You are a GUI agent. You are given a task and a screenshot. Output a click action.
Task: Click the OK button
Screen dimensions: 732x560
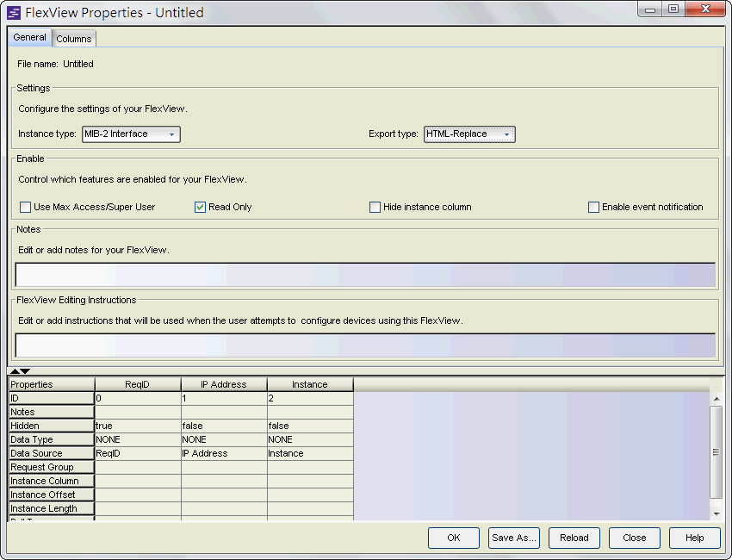click(x=453, y=538)
